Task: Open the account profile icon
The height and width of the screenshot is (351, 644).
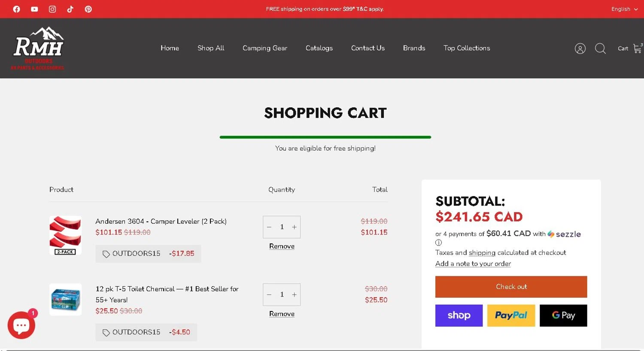Action: (x=580, y=48)
